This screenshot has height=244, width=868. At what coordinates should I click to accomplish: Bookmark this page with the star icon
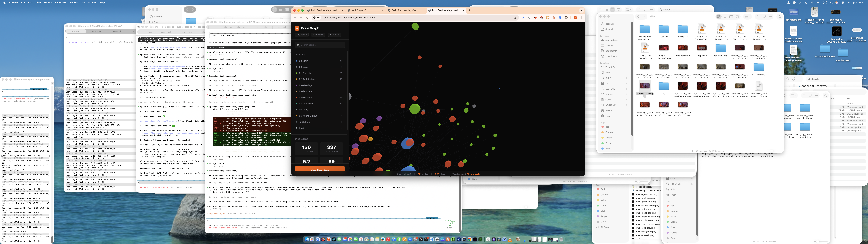pyautogui.click(x=515, y=17)
